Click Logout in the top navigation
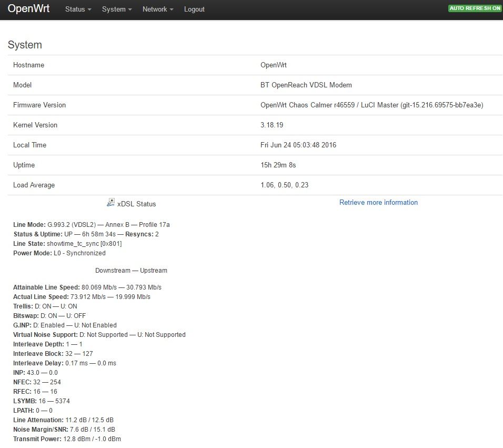This screenshot has height=448, width=503. 194,9
